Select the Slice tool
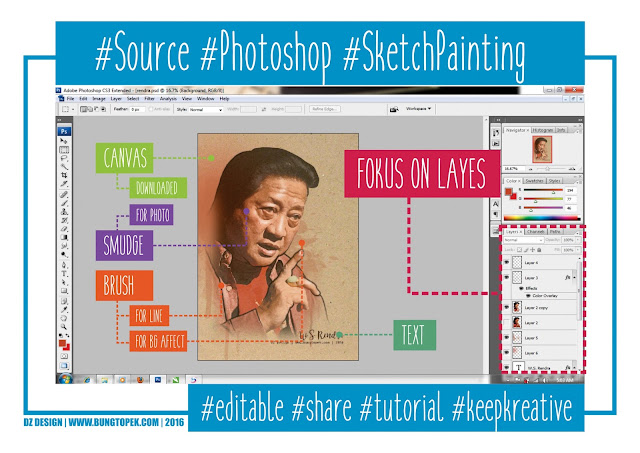640x453 pixels. pyautogui.click(x=64, y=184)
